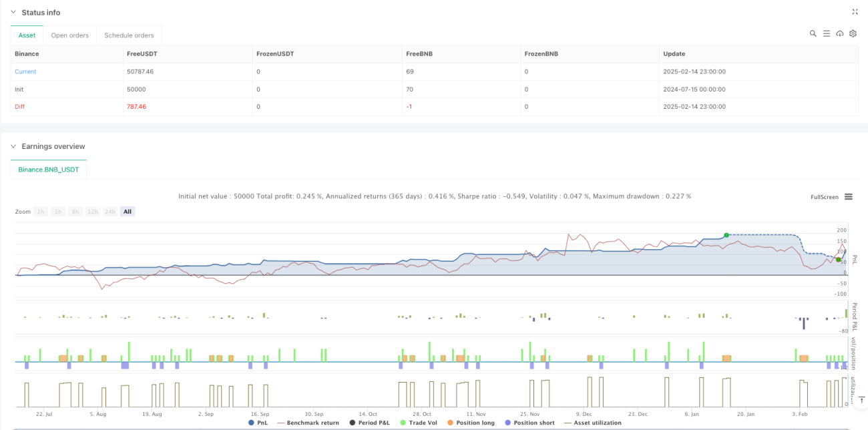Select the All zoom range button
The height and width of the screenshot is (430, 868).
128,212
